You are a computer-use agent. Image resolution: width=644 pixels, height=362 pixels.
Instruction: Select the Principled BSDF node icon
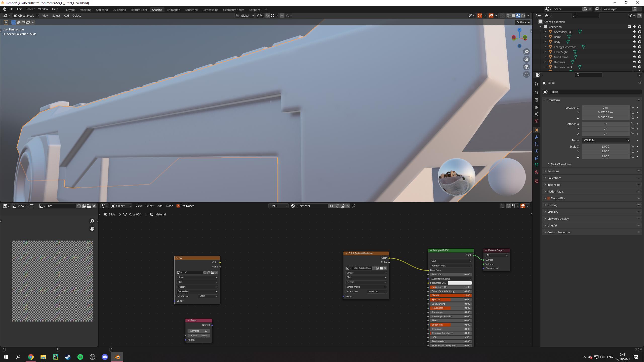[431, 250]
